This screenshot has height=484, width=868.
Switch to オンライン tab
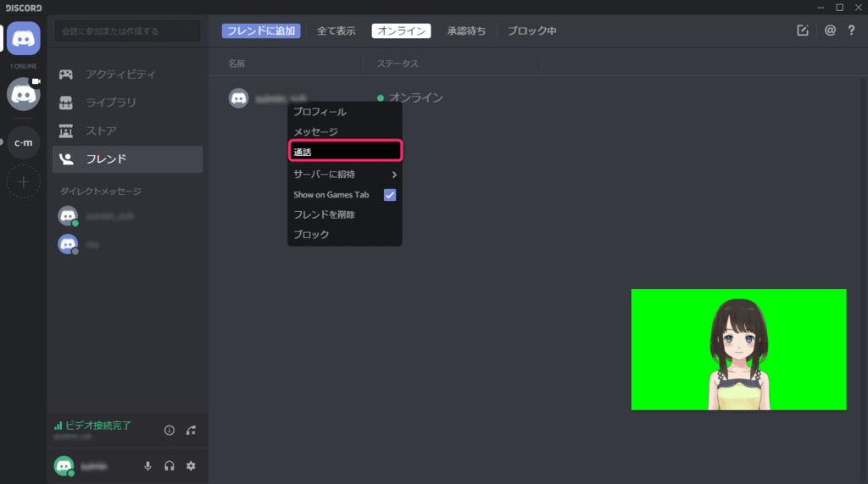[401, 31]
